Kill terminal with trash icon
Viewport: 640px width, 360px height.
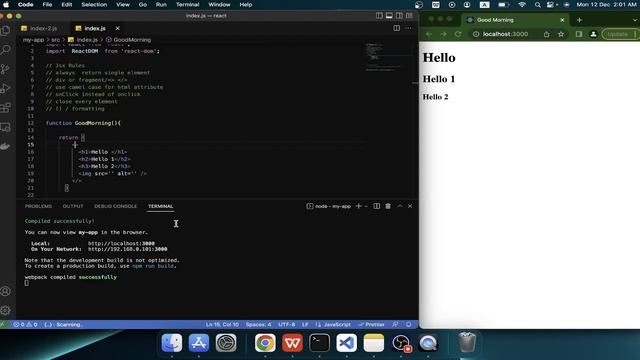pyautogui.click(x=388, y=206)
